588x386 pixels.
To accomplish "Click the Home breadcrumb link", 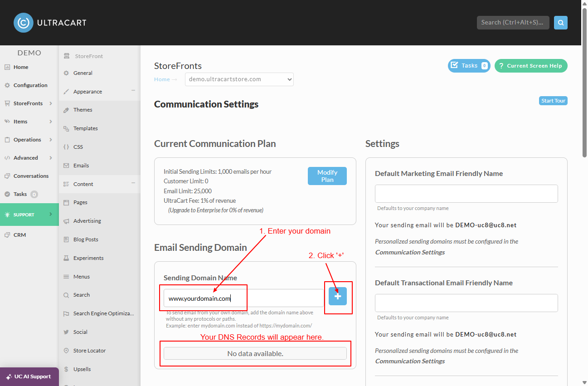I will (162, 79).
